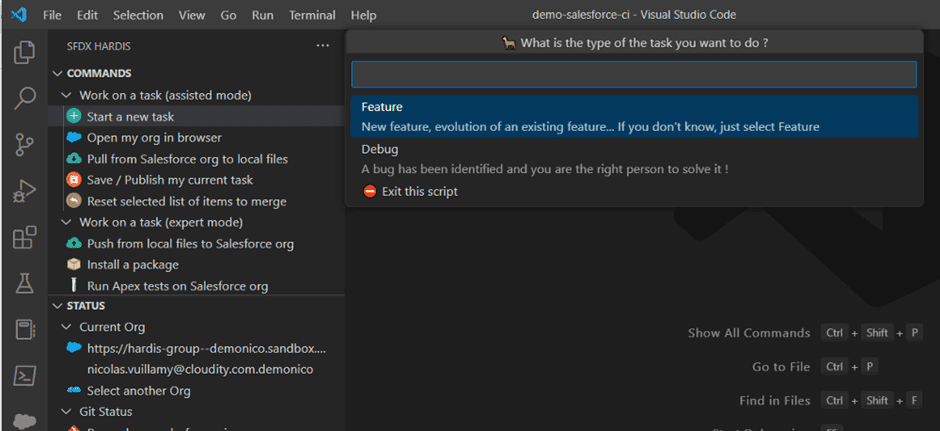Click the task type input field
The width and height of the screenshot is (940, 431).
coord(632,75)
